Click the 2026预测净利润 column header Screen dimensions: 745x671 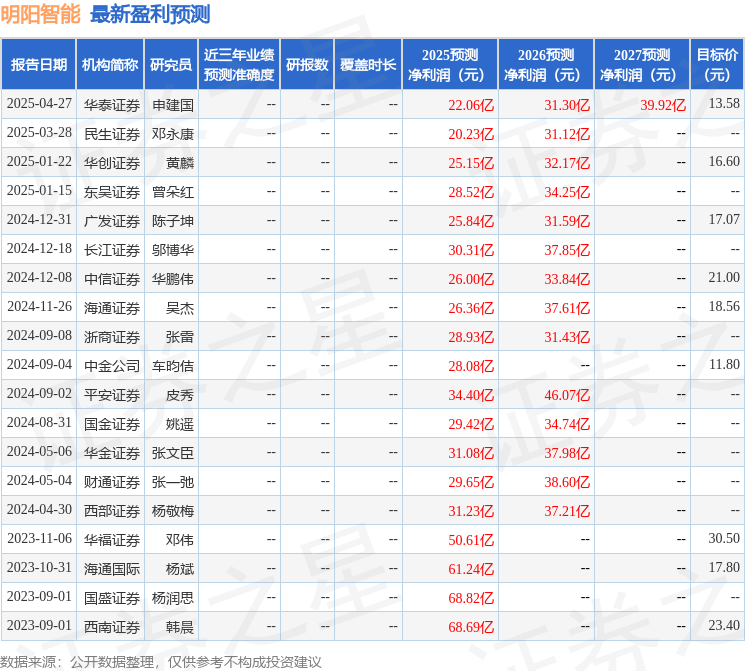[546, 65]
